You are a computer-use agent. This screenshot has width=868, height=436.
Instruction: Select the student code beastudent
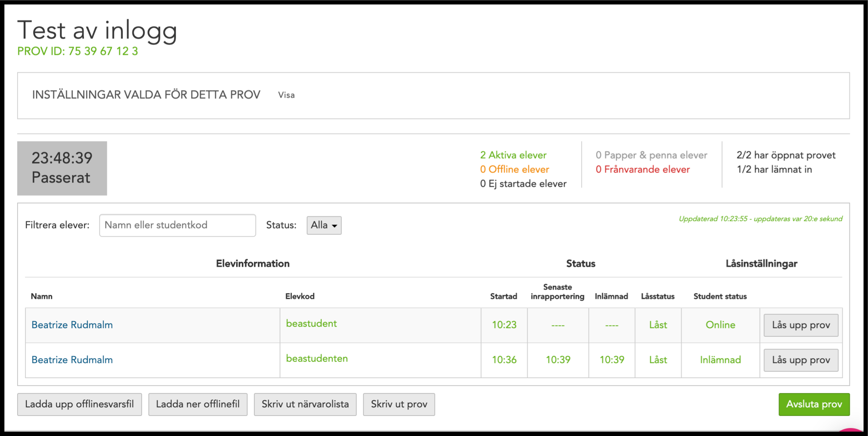311,324
